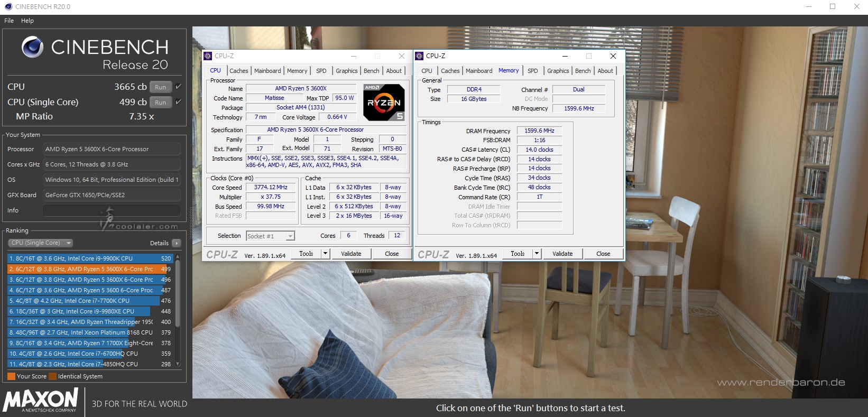Open Tools dropdown arrow in right CPU-Z
The width and height of the screenshot is (868, 417).
[537, 254]
